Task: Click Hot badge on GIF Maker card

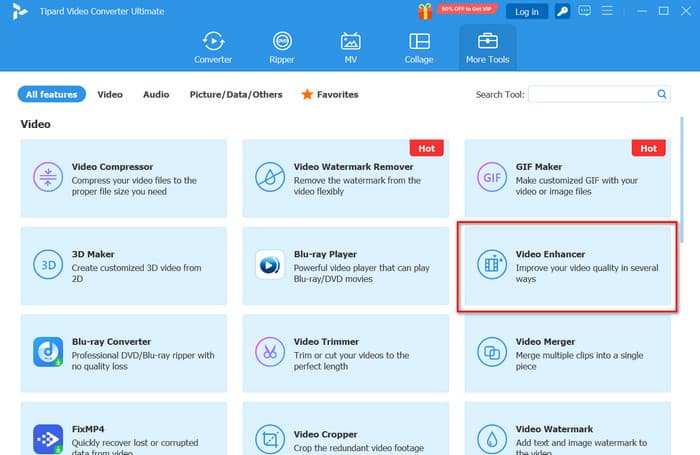Action: click(648, 148)
